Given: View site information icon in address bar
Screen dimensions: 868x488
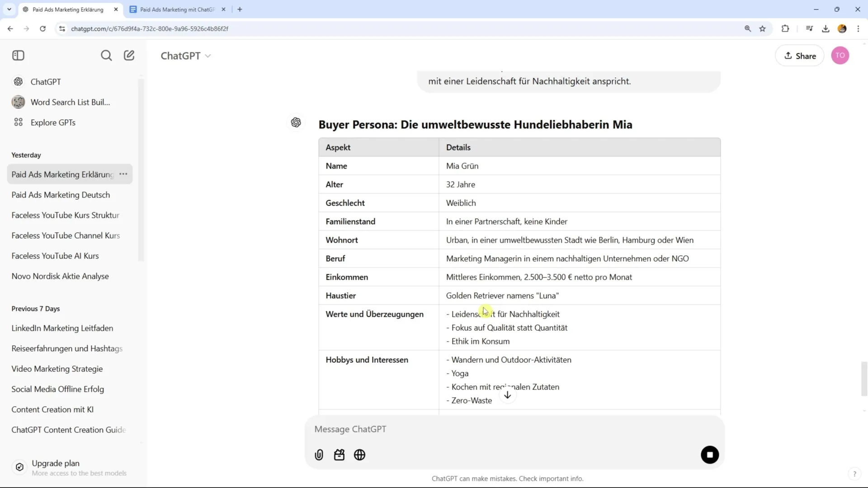Looking at the screenshot, I should click(x=62, y=28).
